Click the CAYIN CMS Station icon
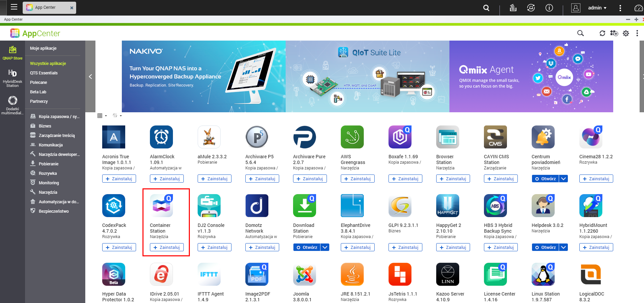Image resolution: width=644 pixels, height=303 pixels. pyautogui.click(x=495, y=137)
